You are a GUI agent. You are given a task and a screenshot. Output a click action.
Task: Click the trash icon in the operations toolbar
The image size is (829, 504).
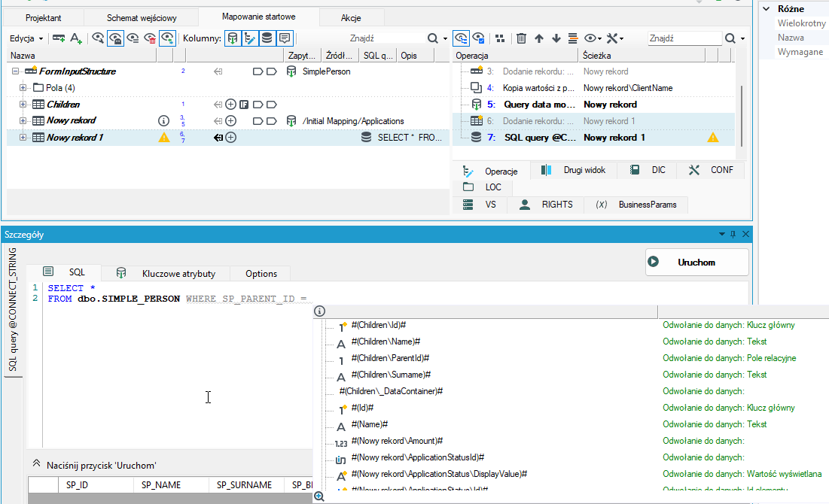(521, 38)
